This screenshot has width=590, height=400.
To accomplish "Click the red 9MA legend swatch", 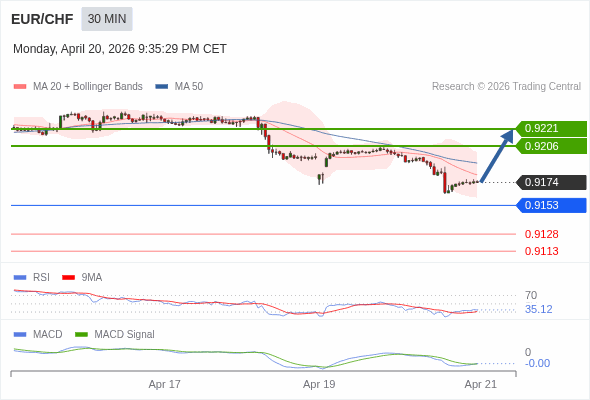I will [68, 278].
